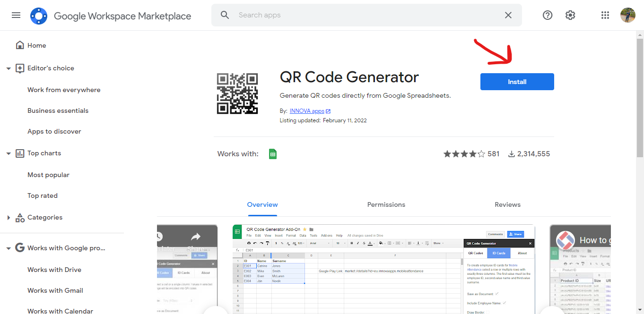Image resolution: width=644 pixels, height=314 pixels.
Task: Click the QR Code Generator app icon
Action: (237, 93)
